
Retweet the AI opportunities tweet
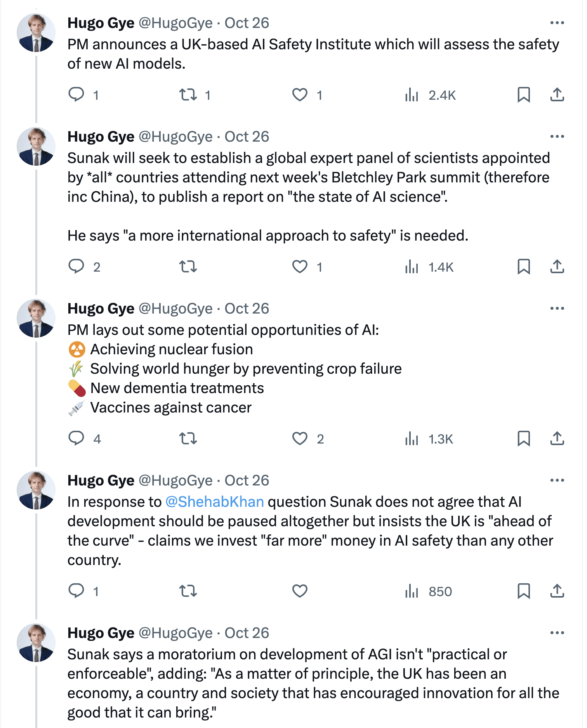[188, 439]
